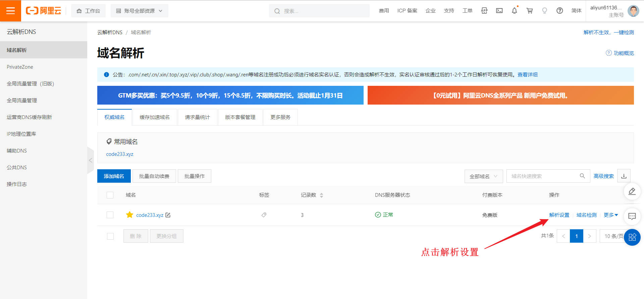Open the 功能概览 help link
This screenshot has width=644, height=299.
pyautogui.click(x=620, y=53)
